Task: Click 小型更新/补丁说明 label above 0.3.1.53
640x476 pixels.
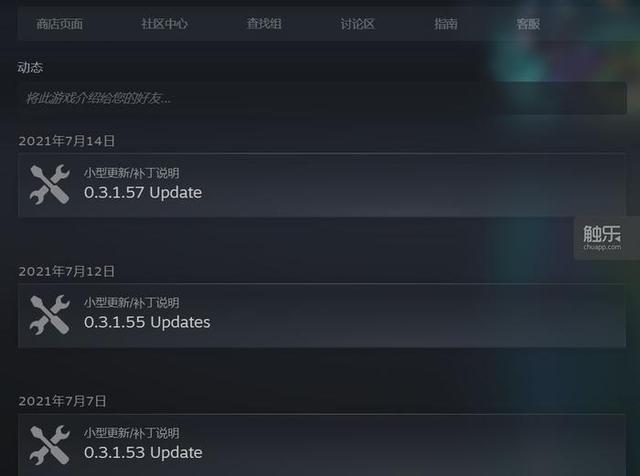Action: (x=131, y=433)
